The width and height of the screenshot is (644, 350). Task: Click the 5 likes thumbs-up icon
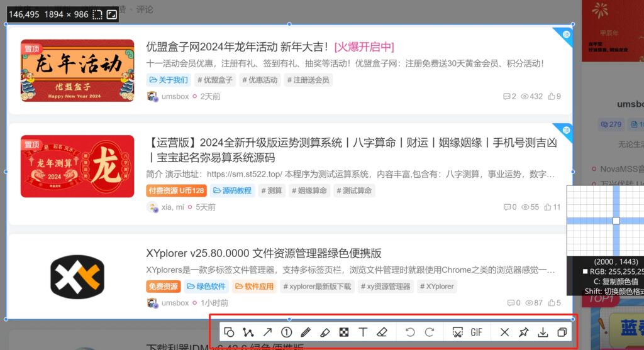tap(552, 303)
